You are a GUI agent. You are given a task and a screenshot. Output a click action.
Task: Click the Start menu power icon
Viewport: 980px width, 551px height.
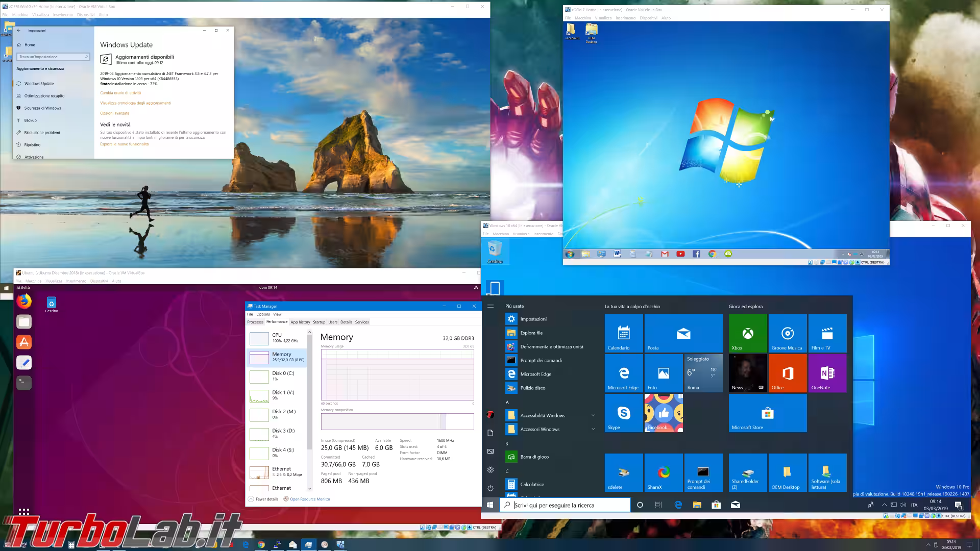tap(491, 488)
